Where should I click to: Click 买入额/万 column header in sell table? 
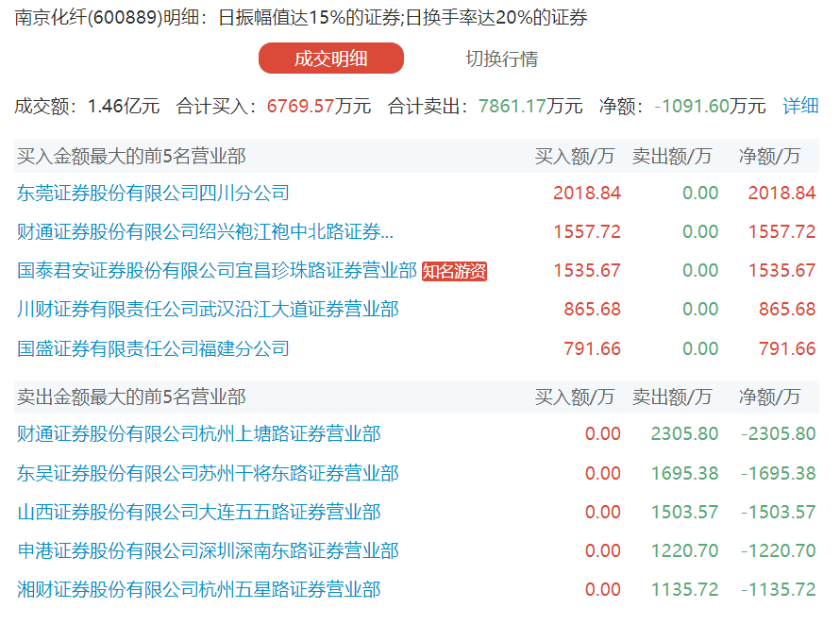click(574, 397)
